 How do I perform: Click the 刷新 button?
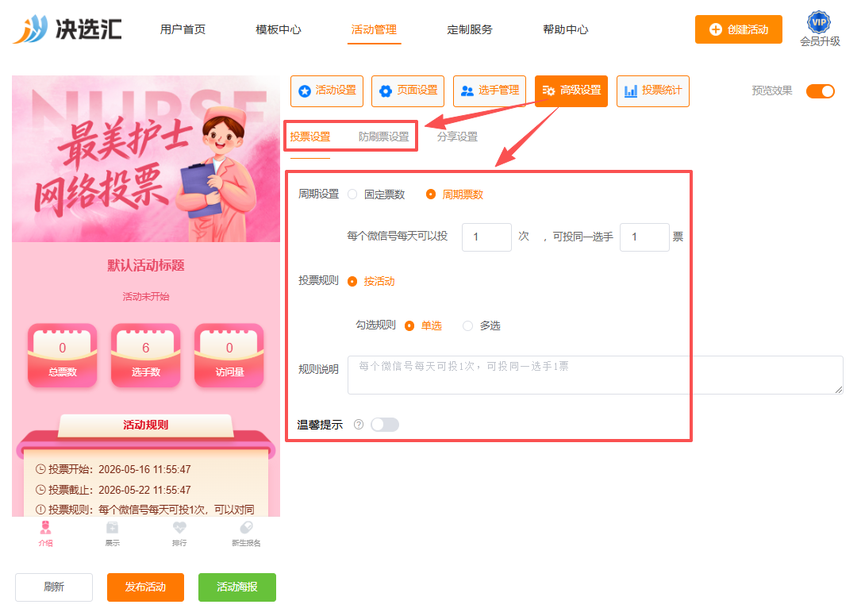(x=54, y=587)
